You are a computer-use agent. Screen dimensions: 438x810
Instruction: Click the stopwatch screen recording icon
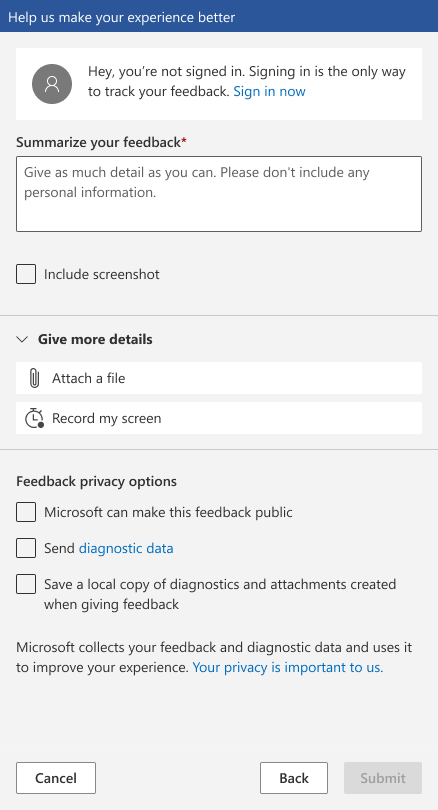click(x=35, y=418)
